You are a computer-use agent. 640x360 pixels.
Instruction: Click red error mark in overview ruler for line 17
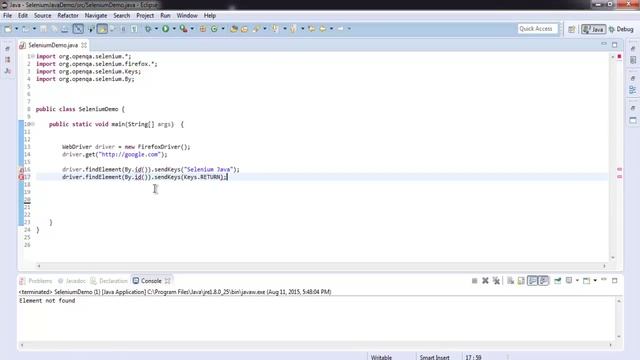[619, 177]
